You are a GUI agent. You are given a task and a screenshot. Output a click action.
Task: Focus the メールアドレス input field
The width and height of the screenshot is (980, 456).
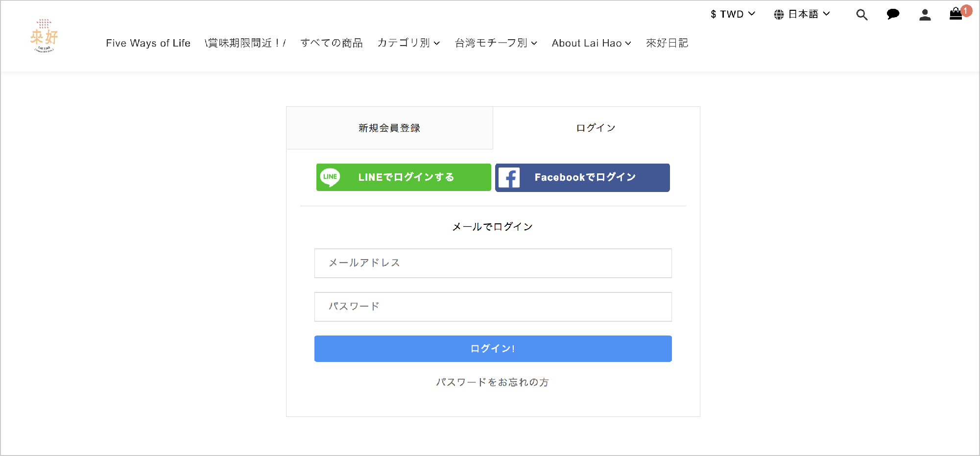(x=493, y=263)
